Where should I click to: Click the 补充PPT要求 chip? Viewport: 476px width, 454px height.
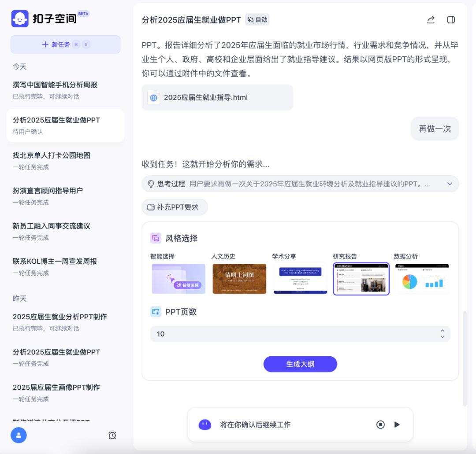pyautogui.click(x=175, y=207)
